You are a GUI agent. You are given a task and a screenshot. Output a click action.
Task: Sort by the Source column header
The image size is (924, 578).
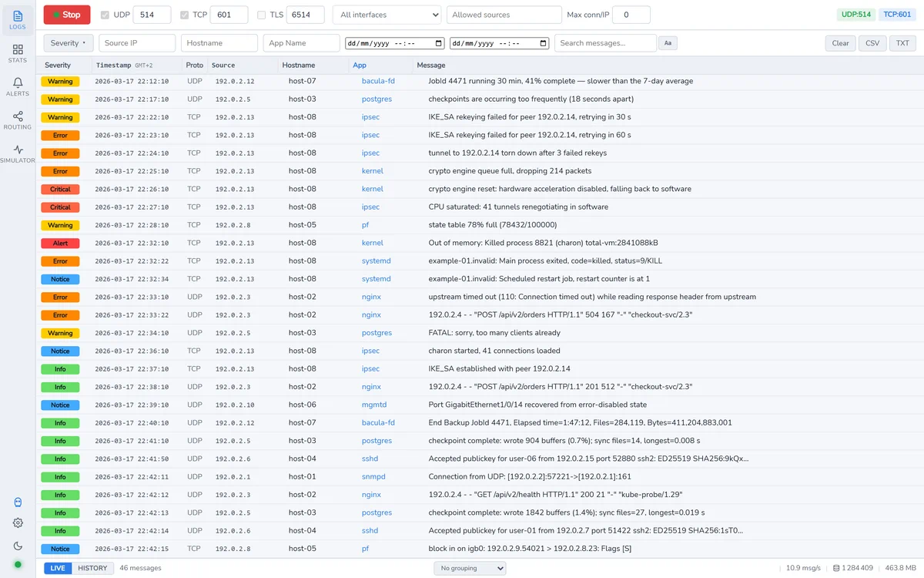click(x=223, y=66)
